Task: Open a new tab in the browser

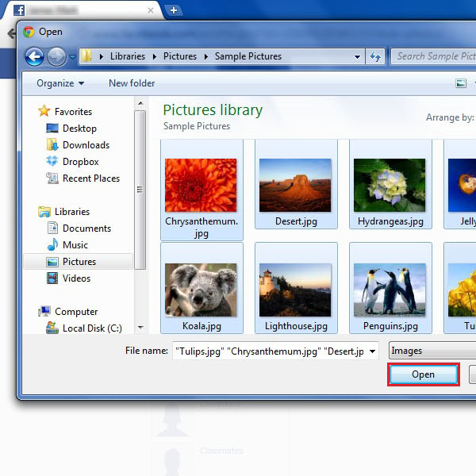Action: pos(174,10)
